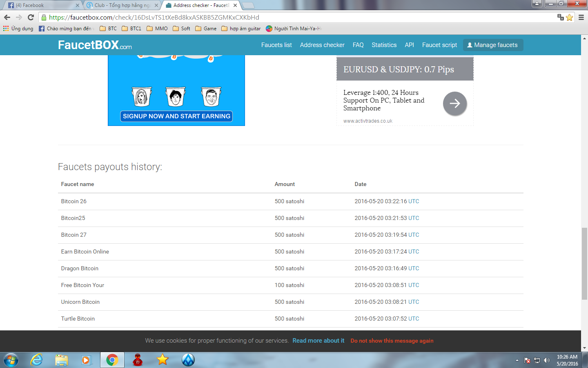Open the Game bookmarks folder

tap(206, 29)
